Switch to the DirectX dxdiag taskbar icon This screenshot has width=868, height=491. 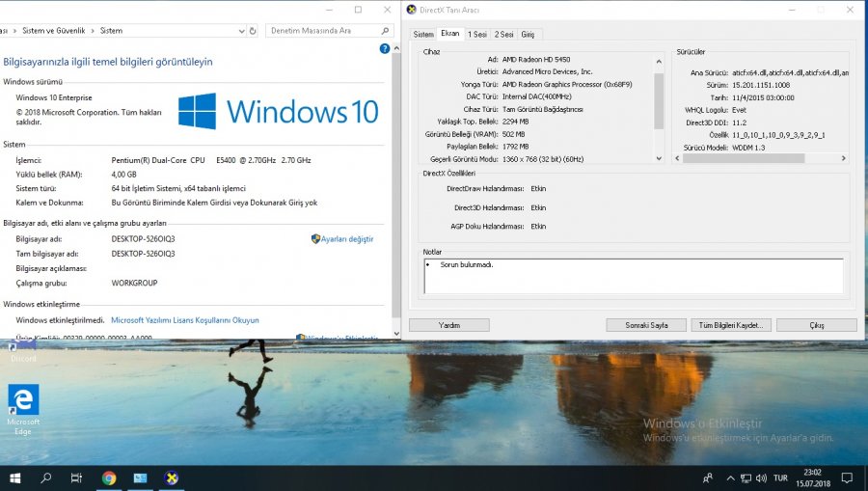click(172, 477)
